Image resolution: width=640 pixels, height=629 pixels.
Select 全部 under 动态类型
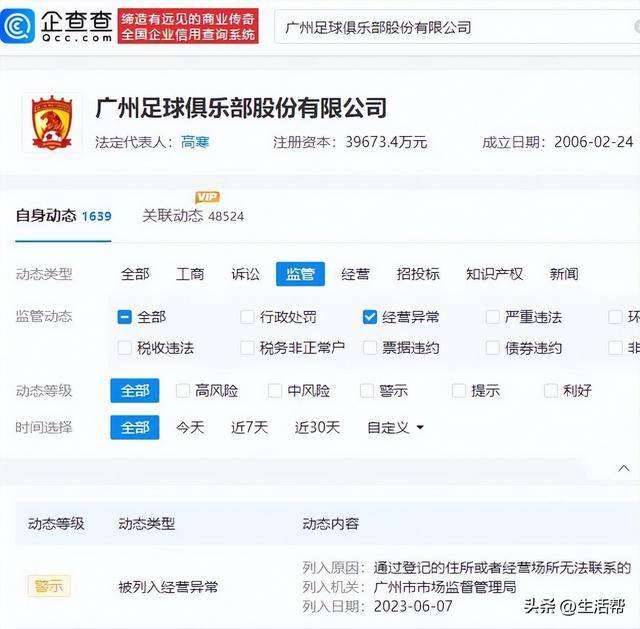[x=135, y=274]
